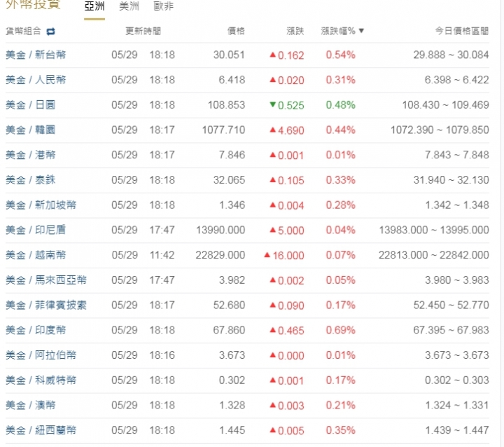The image size is (504, 447).
Task: Open 美金 / 紐西蘭幣 pair
Action: (41, 430)
